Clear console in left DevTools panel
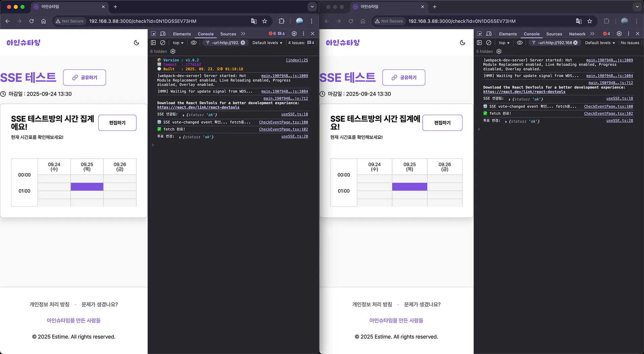This screenshot has height=354, width=644. click(163, 43)
